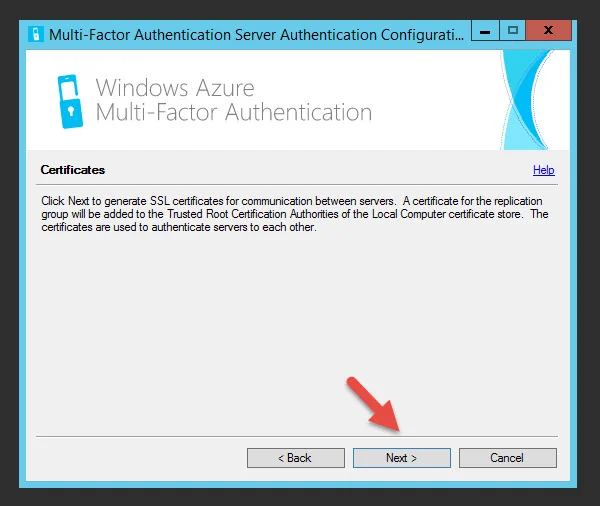Cancel the configuration wizard
This screenshot has width=600, height=506.
point(508,458)
